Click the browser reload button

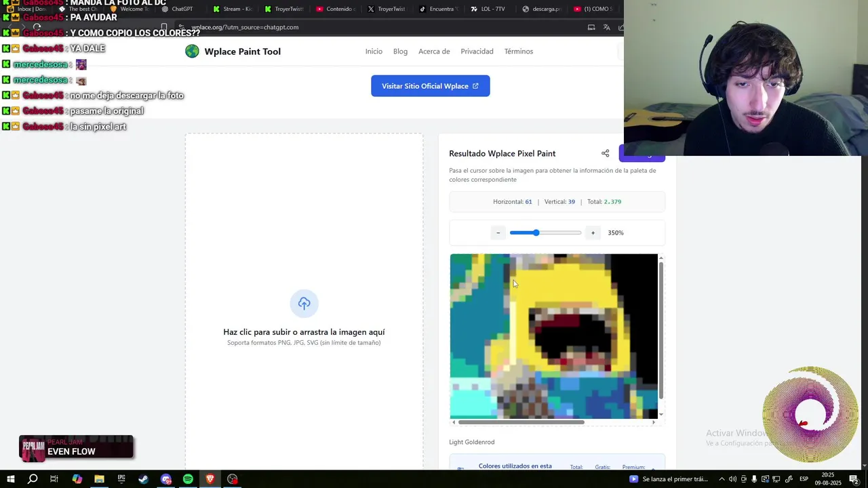click(37, 27)
